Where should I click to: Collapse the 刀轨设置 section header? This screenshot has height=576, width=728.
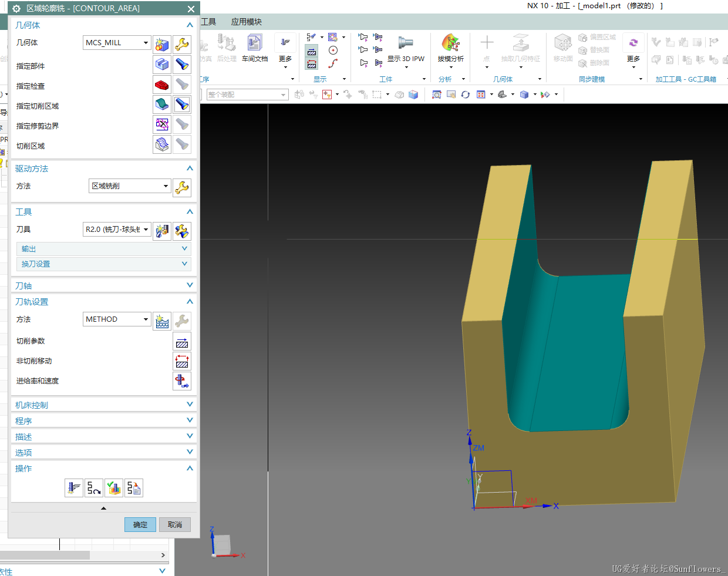103,302
